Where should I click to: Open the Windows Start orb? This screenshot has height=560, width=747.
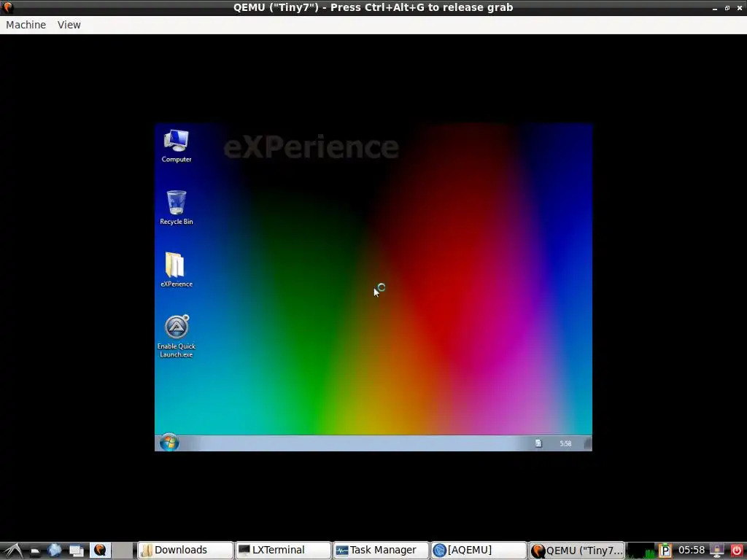click(169, 443)
